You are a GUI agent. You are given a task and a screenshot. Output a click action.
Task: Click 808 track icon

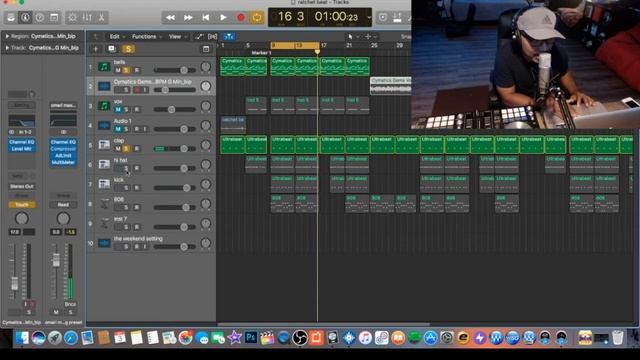pyautogui.click(x=104, y=204)
